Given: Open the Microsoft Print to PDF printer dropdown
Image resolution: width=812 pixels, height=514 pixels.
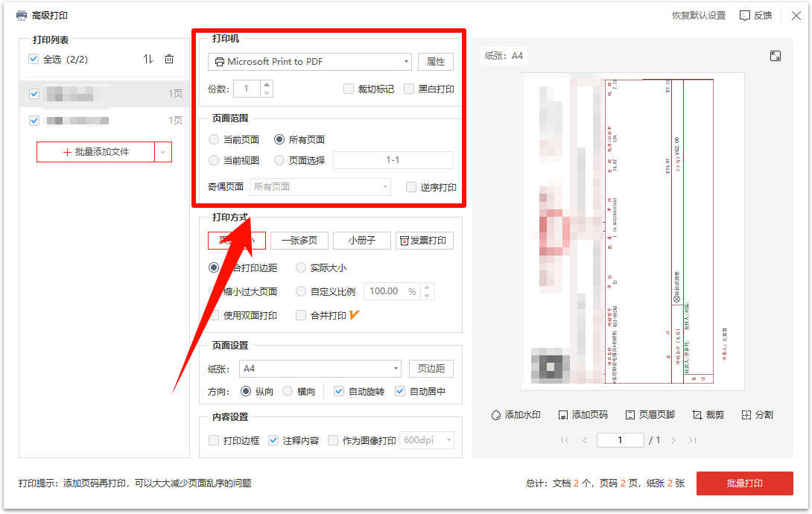Looking at the screenshot, I should (308, 62).
